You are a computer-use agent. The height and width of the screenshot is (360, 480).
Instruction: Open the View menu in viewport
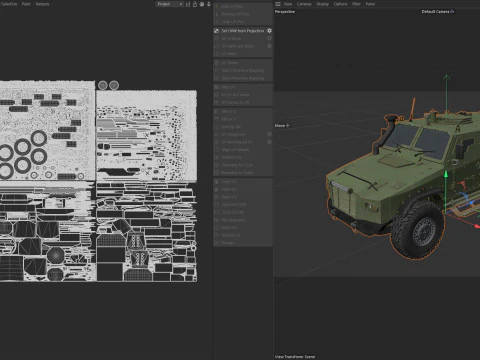tap(288, 4)
